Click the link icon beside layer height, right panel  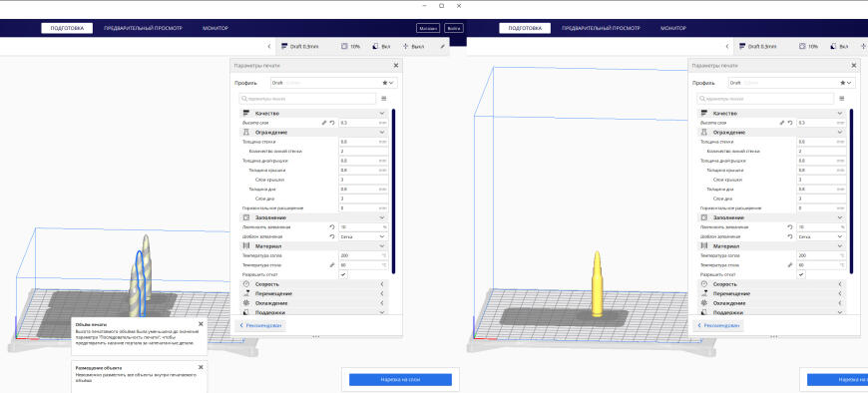[782, 123]
